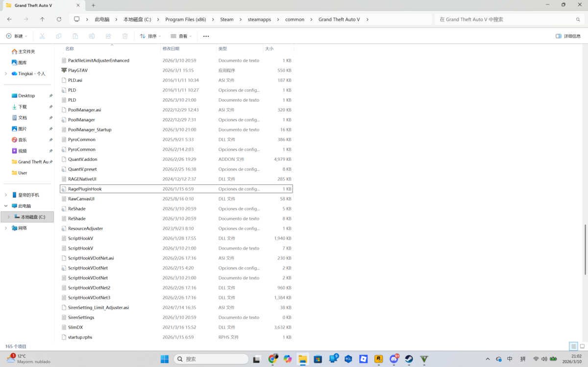
Task: Expand the 此电脑 tree node
Action: 6,206
